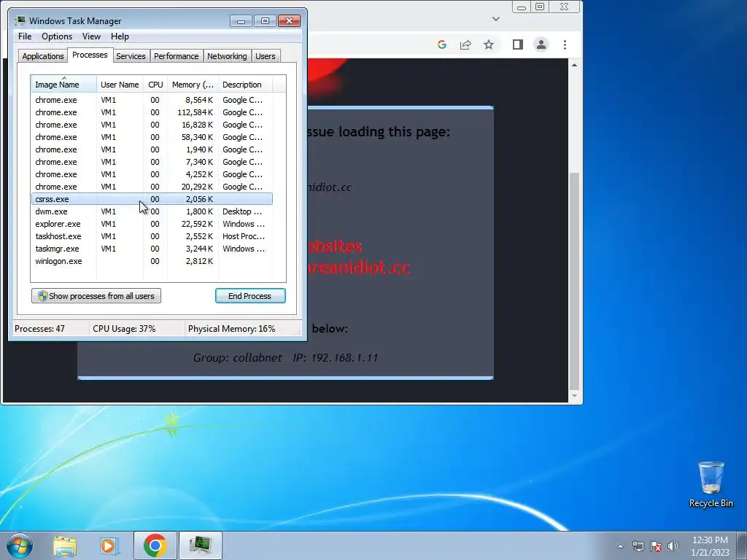Open the Options menu in Task Manager
Screen dimensions: 747x560
point(57,36)
